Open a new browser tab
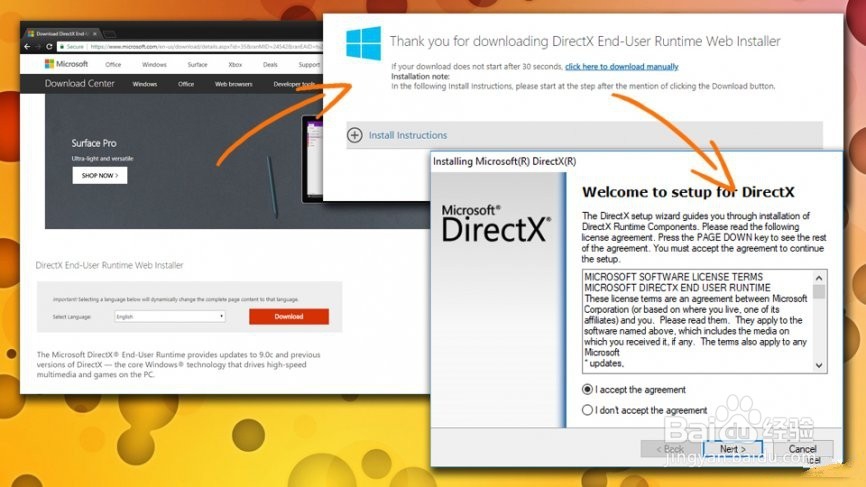This screenshot has width=866, height=487. click(110, 34)
